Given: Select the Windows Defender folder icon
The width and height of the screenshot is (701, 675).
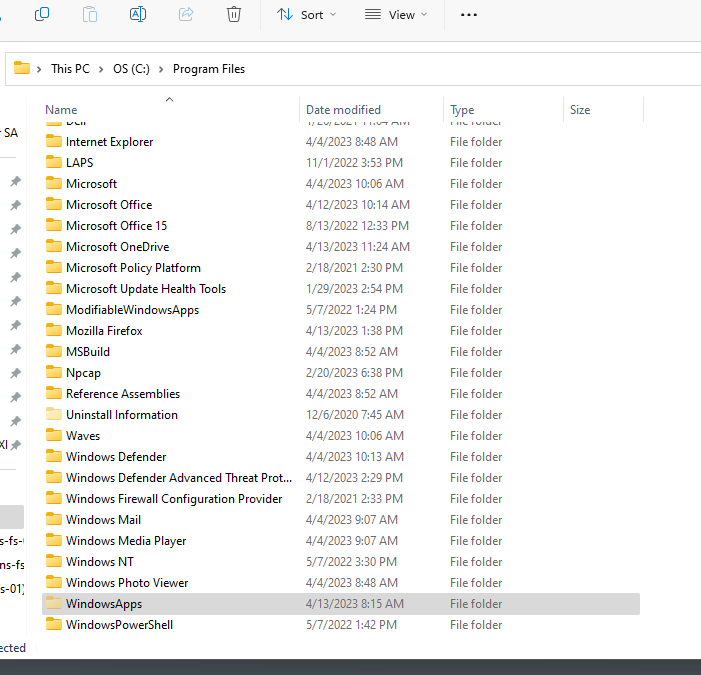Looking at the screenshot, I should tap(54, 456).
